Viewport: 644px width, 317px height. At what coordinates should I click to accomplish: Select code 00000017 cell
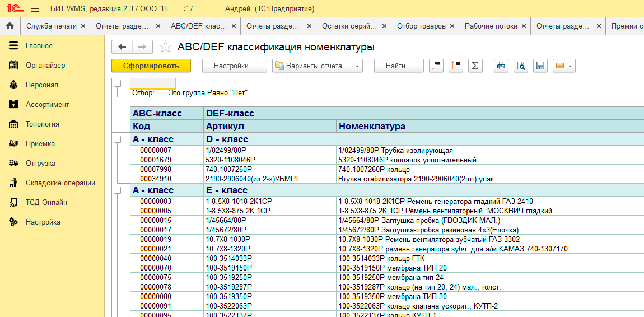pyautogui.click(x=167, y=230)
